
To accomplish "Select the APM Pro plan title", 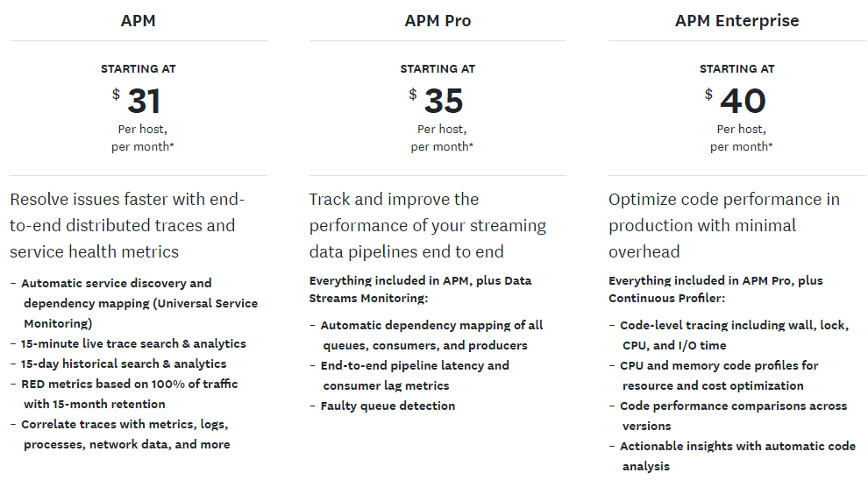I will pos(438,21).
